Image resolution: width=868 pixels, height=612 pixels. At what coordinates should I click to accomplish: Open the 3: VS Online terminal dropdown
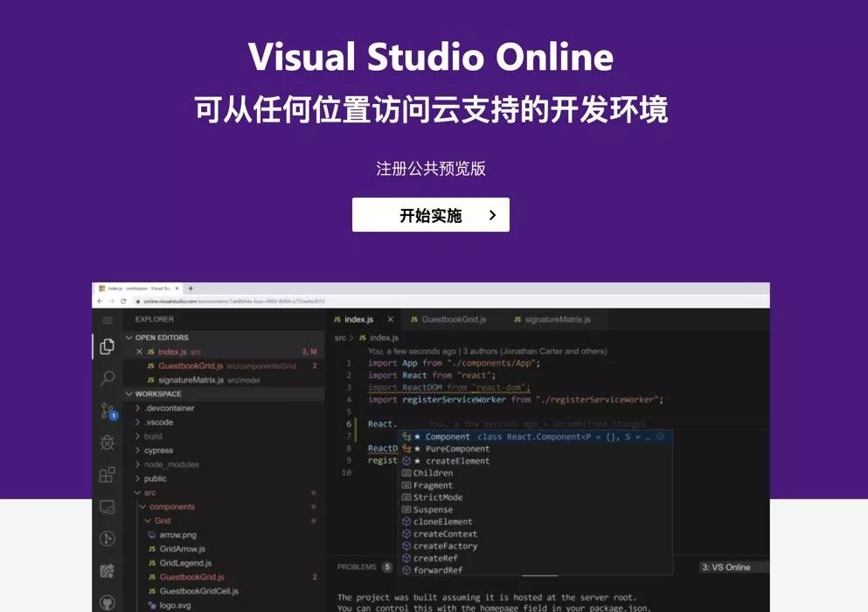[x=734, y=567]
